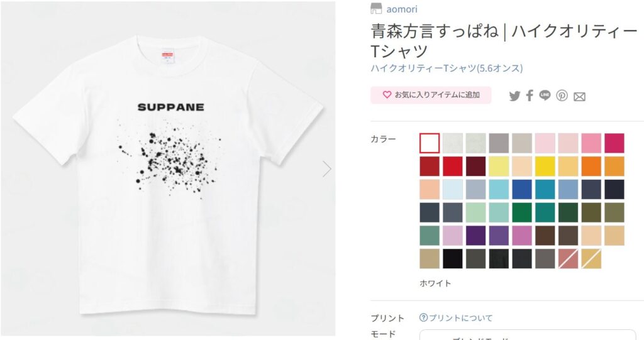
Task: Share the item by email
Action: click(x=579, y=97)
